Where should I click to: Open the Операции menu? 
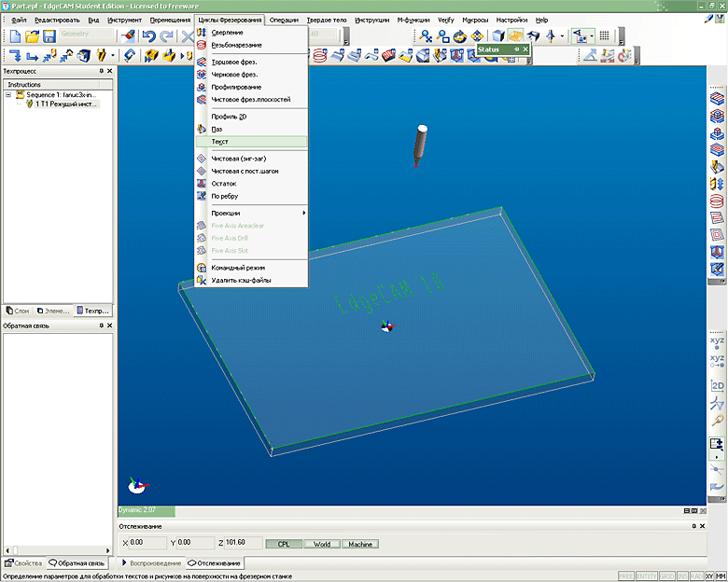[284, 20]
